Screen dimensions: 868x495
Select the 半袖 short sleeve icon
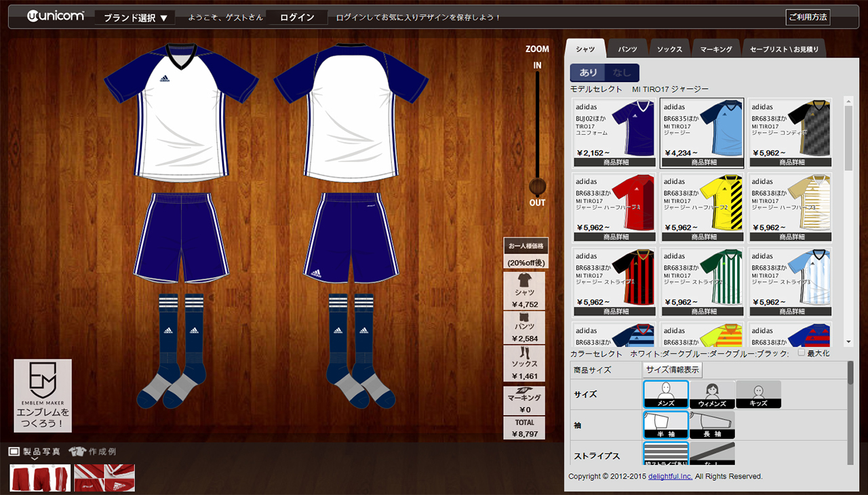point(666,425)
